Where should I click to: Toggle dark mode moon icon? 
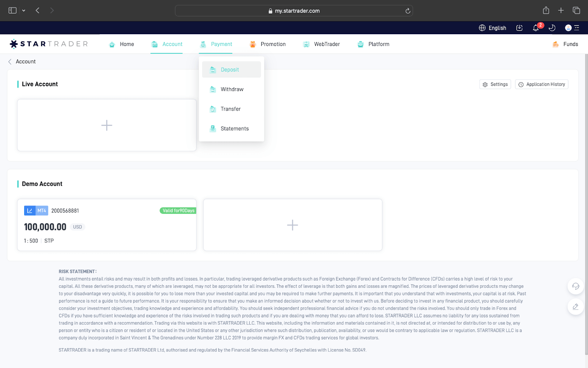pos(552,28)
